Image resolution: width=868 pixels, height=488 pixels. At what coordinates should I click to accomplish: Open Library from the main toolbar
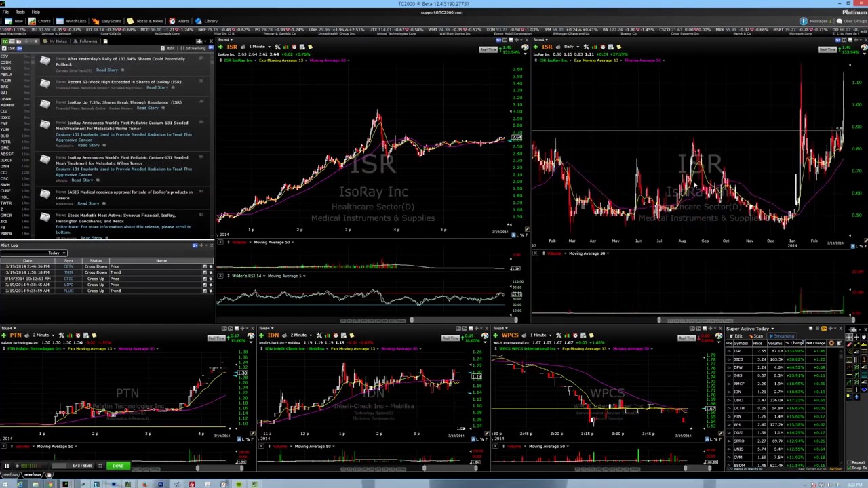click(206, 21)
